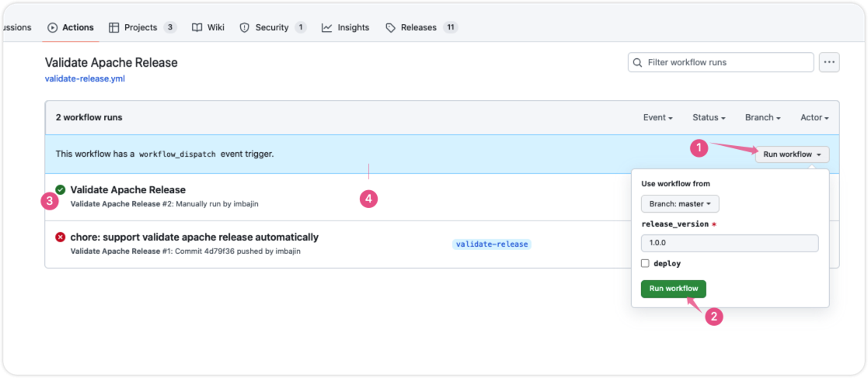Click the green success check status icon
The height and width of the screenshot is (378, 868).
click(61, 190)
